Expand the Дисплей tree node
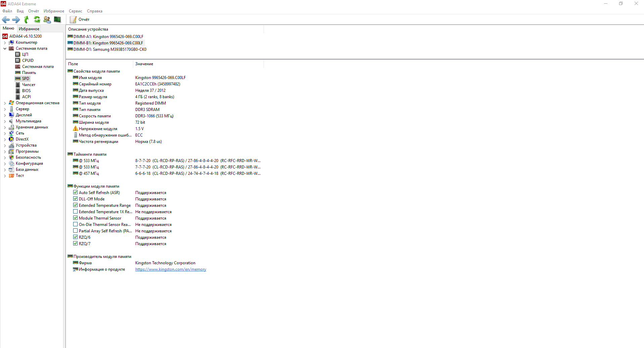Screen dimensions: 644x348 (5, 115)
